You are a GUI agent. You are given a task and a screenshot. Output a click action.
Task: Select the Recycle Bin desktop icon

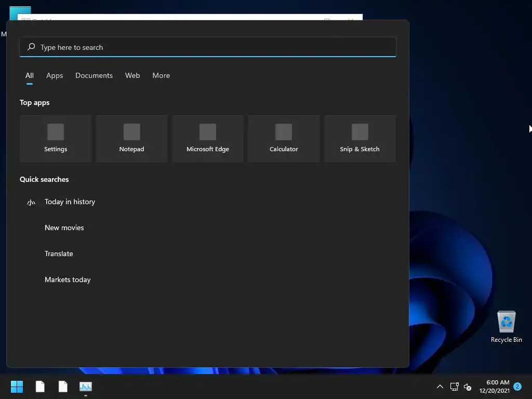tap(506, 326)
